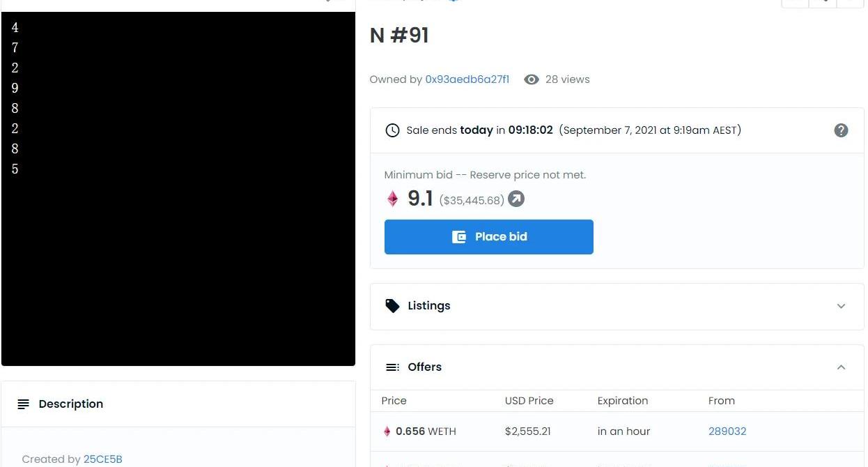The width and height of the screenshot is (868, 467).
Task: Click the WETH icon in the 0.656 offer row
Action: pos(387,431)
